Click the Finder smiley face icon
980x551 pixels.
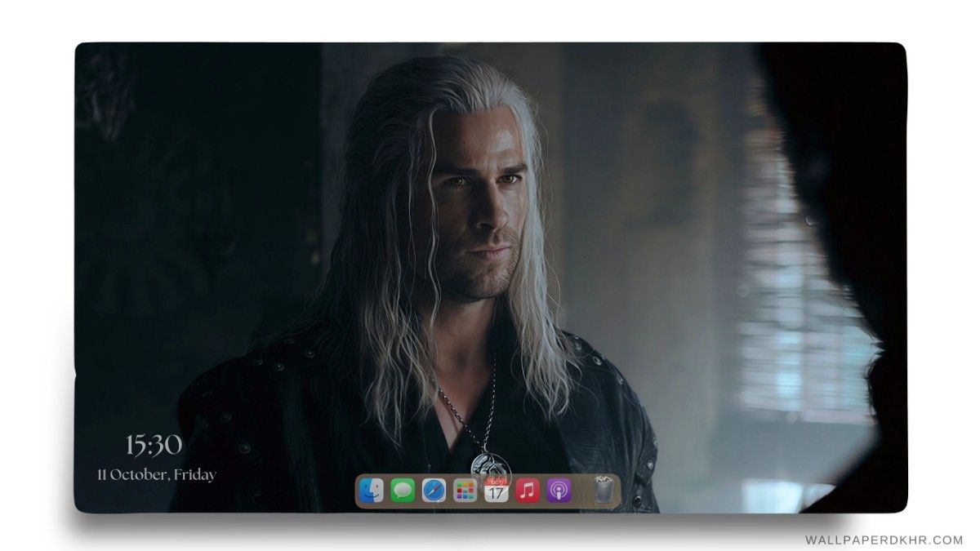pos(372,490)
